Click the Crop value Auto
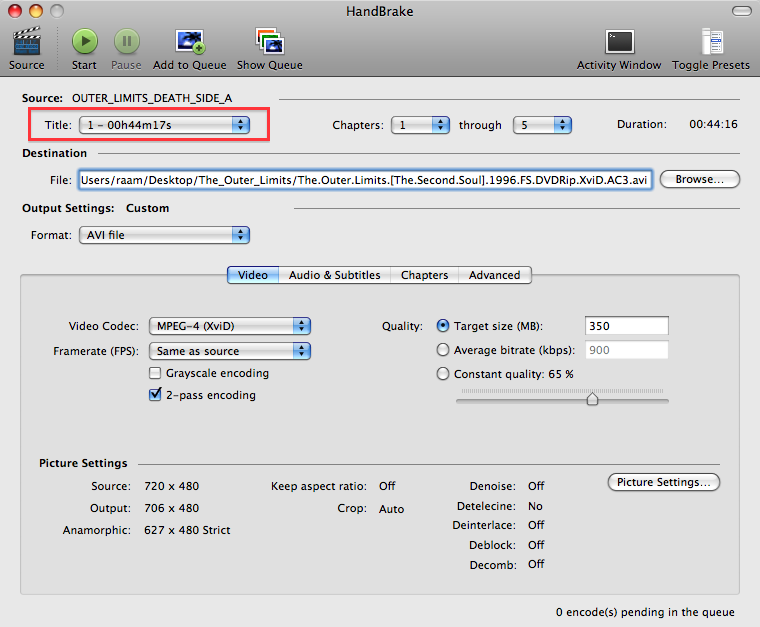 coord(392,509)
